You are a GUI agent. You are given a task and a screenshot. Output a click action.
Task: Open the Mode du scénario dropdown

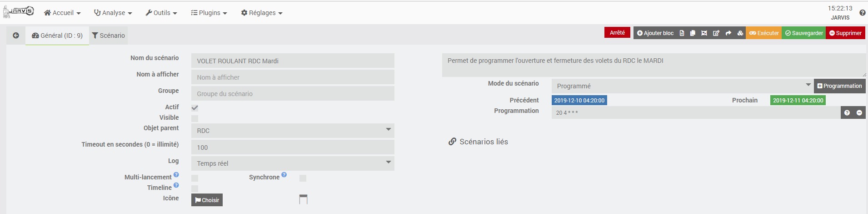pyautogui.click(x=682, y=86)
